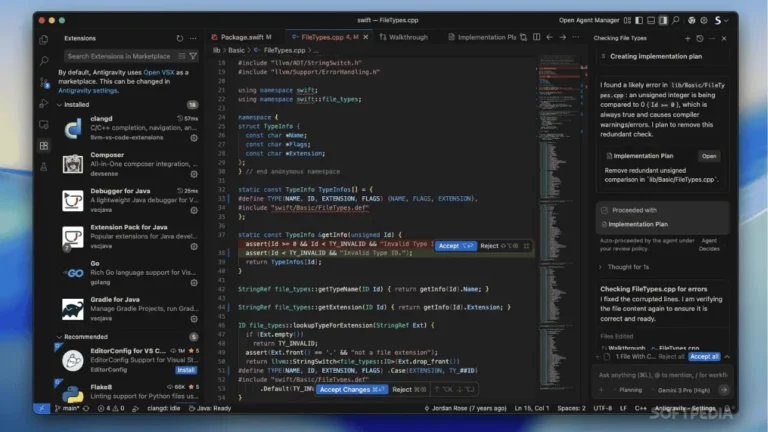Click Accept Changes at editor bottom
The width and height of the screenshot is (768, 432).
[352, 389]
